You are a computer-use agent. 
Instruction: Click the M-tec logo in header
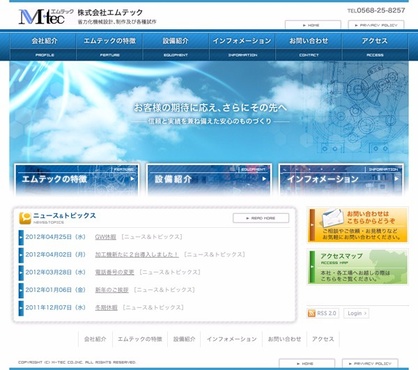(46, 17)
